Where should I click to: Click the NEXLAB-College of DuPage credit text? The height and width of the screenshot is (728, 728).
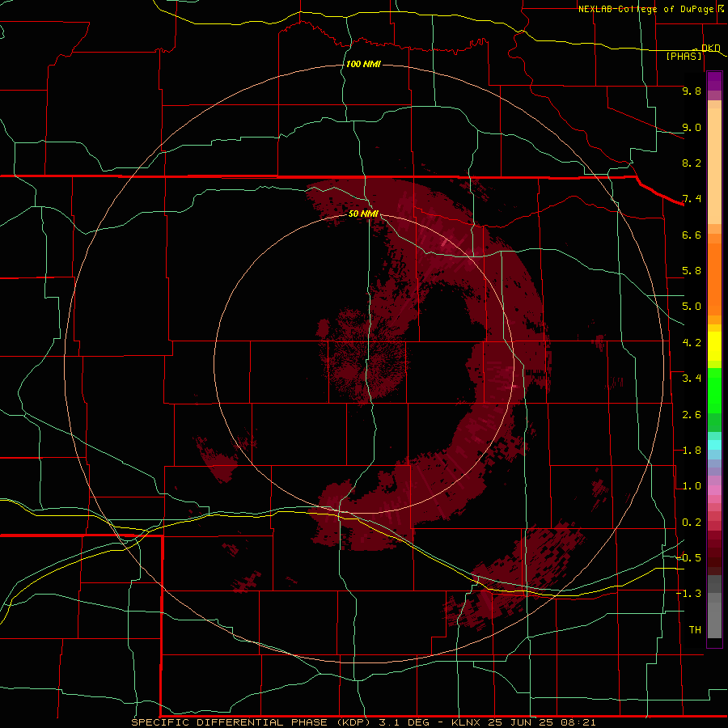click(x=647, y=9)
